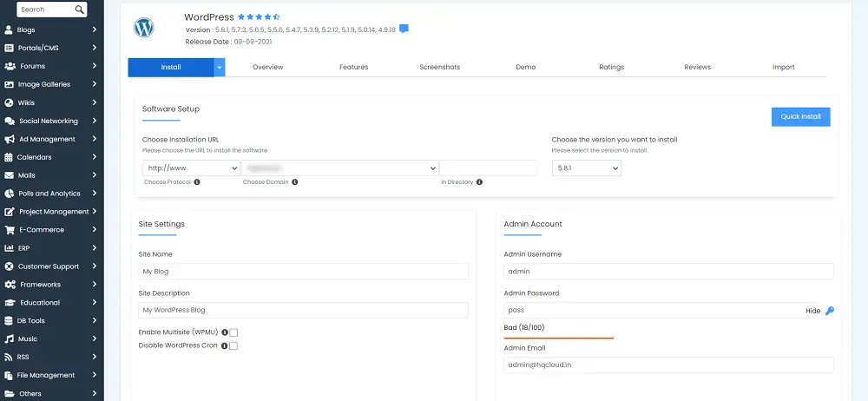Open the Choose Domain dropdown
Viewport: 868px width, 401px height.
coord(340,168)
